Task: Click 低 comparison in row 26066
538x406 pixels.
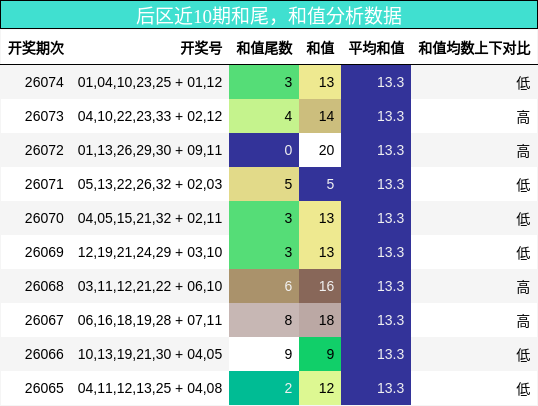Action: [523, 355]
